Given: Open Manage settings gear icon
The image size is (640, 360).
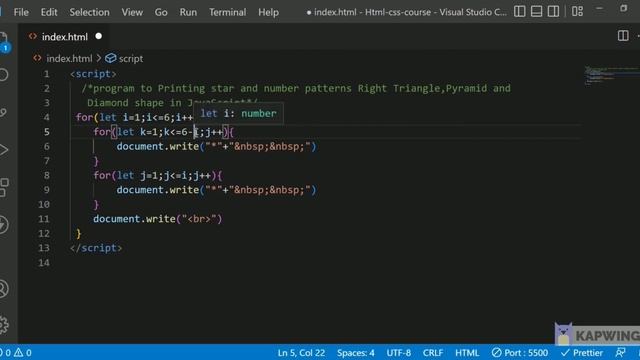Looking at the screenshot, I should [x=4, y=324].
